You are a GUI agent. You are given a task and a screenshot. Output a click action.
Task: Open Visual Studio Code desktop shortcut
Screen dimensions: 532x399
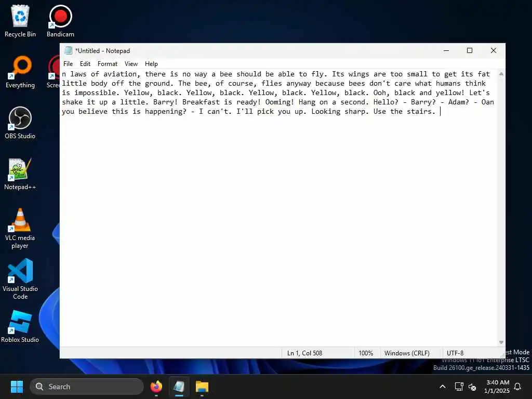coord(20,279)
